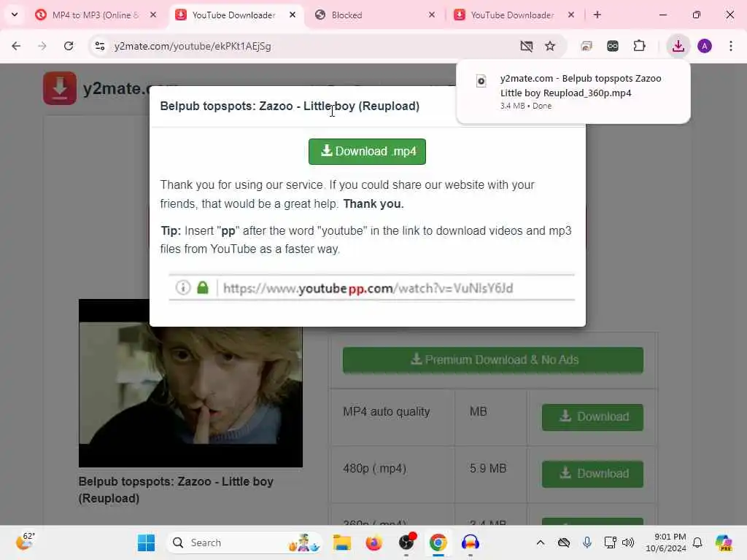Click the browser back arrow
The height and width of the screenshot is (560, 747).
coord(16,46)
